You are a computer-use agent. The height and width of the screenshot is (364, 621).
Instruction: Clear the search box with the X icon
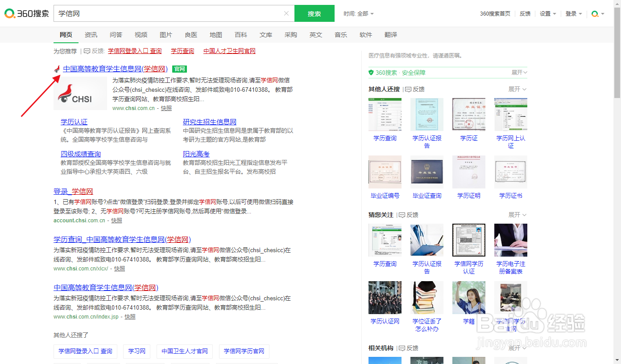pyautogui.click(x=286, y=13)
